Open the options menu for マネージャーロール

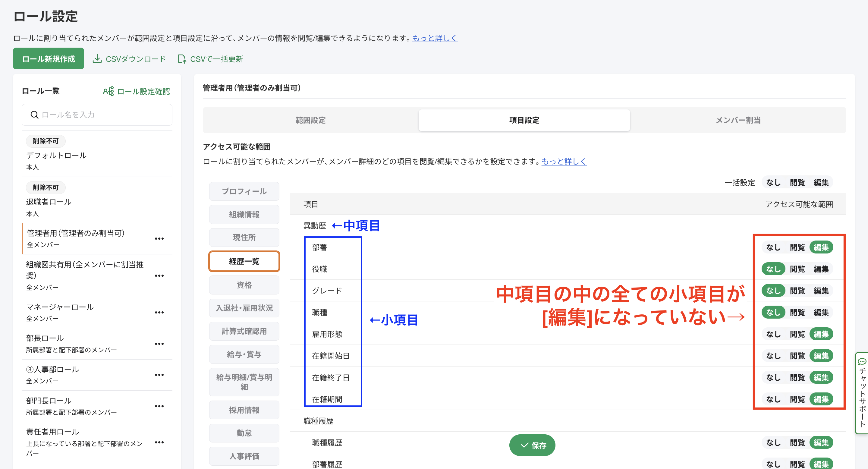coord(159,312)
